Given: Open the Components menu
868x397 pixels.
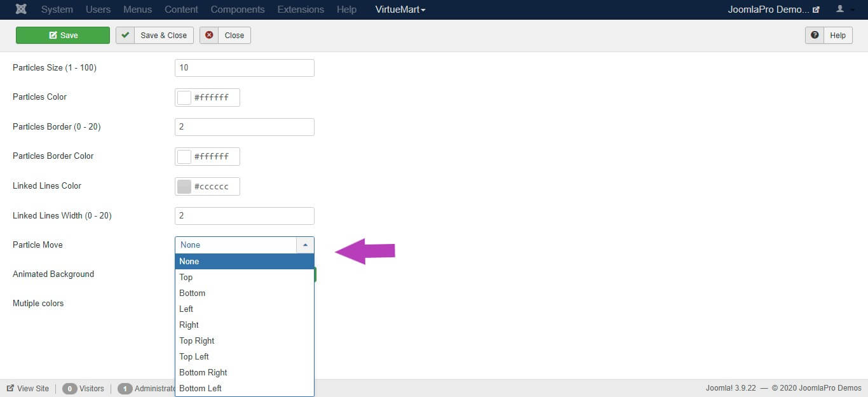Looking at the screenshot, I should [x=238, y=10].
